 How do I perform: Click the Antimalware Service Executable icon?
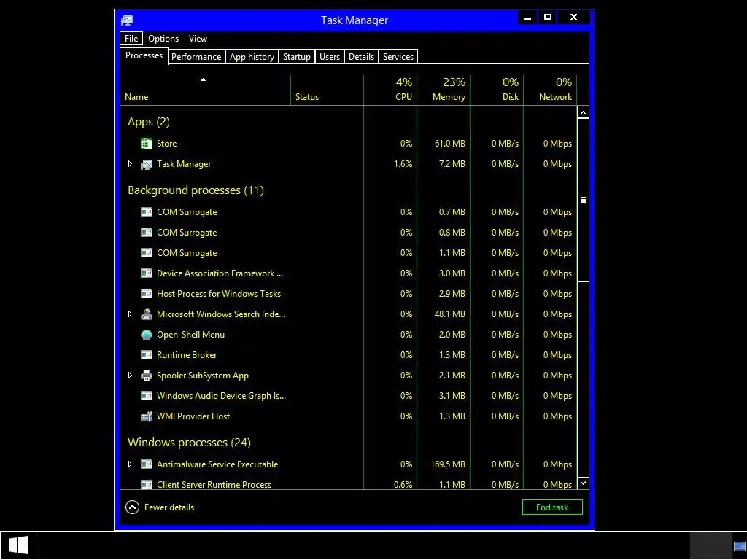coord(146,464)
